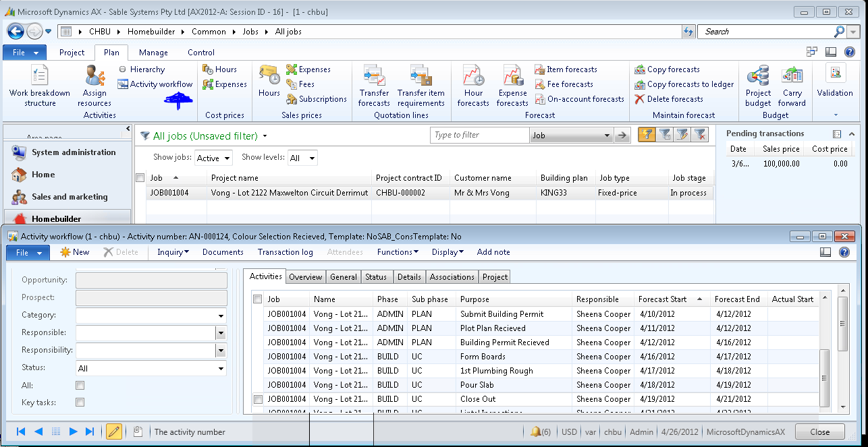868x447 pixels.
Task: Select the Hierarchy radio option
Action: [x=122, y=69]
